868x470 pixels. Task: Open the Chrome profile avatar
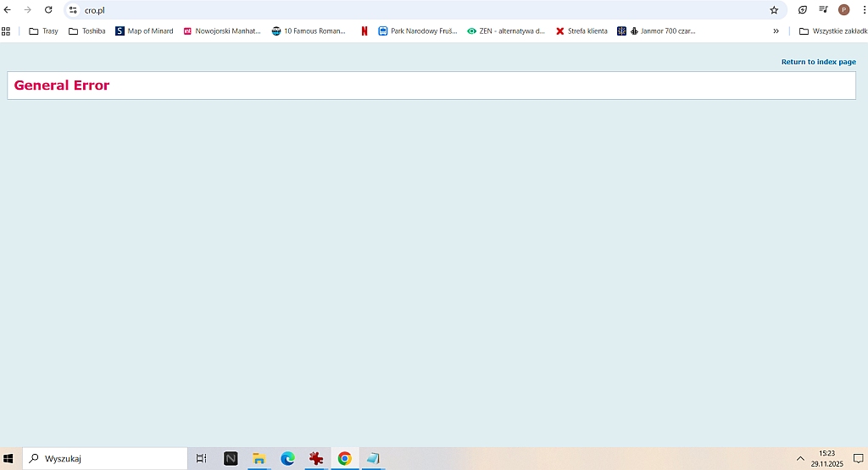[x=843, y=10]
